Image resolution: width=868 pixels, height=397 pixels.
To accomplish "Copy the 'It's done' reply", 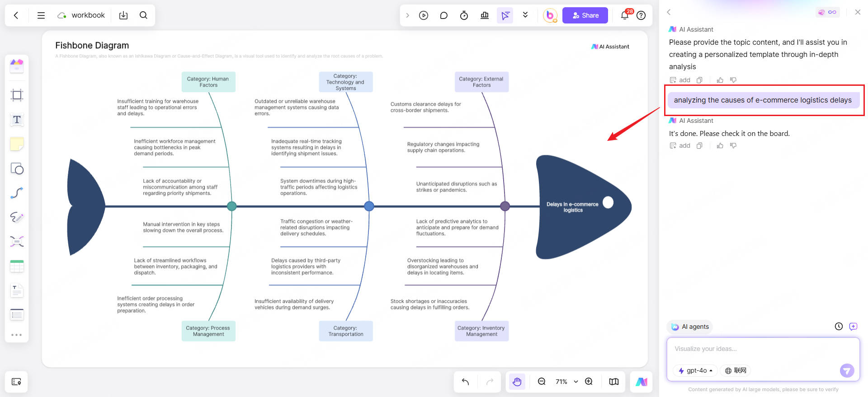I will (x=699, y=145).
